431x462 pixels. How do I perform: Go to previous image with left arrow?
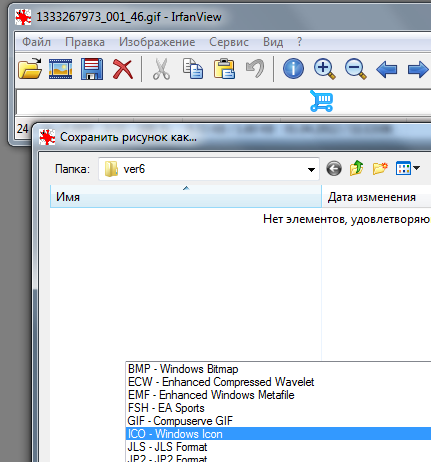point(387,69)
